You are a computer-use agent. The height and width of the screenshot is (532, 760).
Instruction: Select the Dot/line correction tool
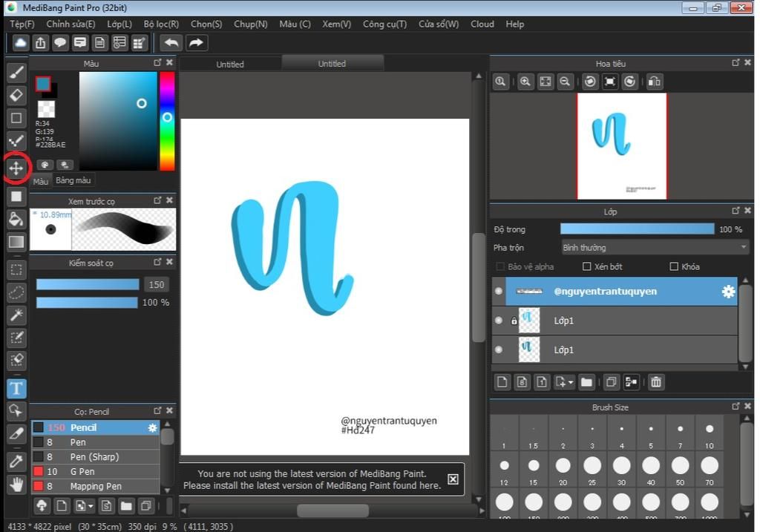[x=16, y=141]
